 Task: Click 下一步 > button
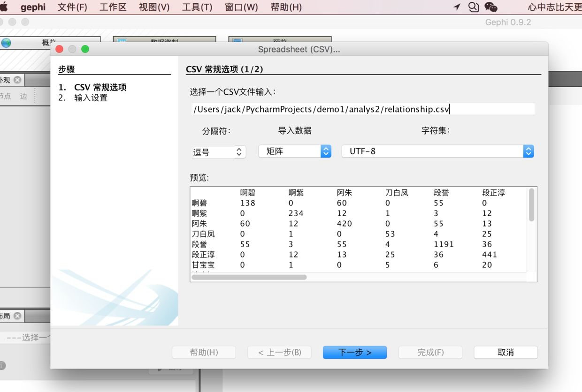pos(355,352)
